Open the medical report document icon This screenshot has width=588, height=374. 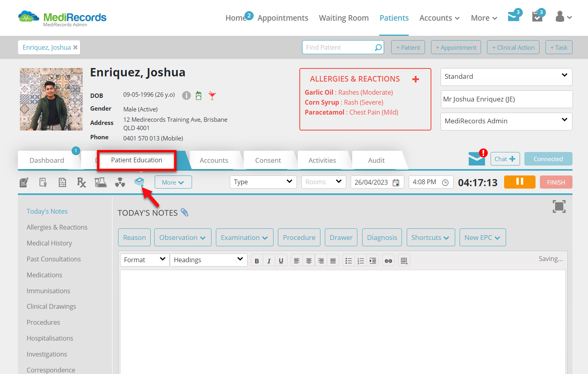pyautogui.click(x=62, y=182)
